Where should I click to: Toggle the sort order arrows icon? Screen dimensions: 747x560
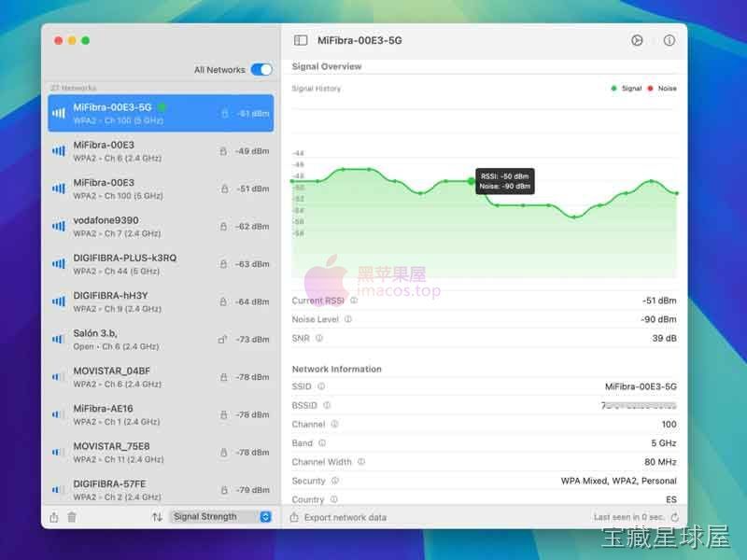(157, 517)
